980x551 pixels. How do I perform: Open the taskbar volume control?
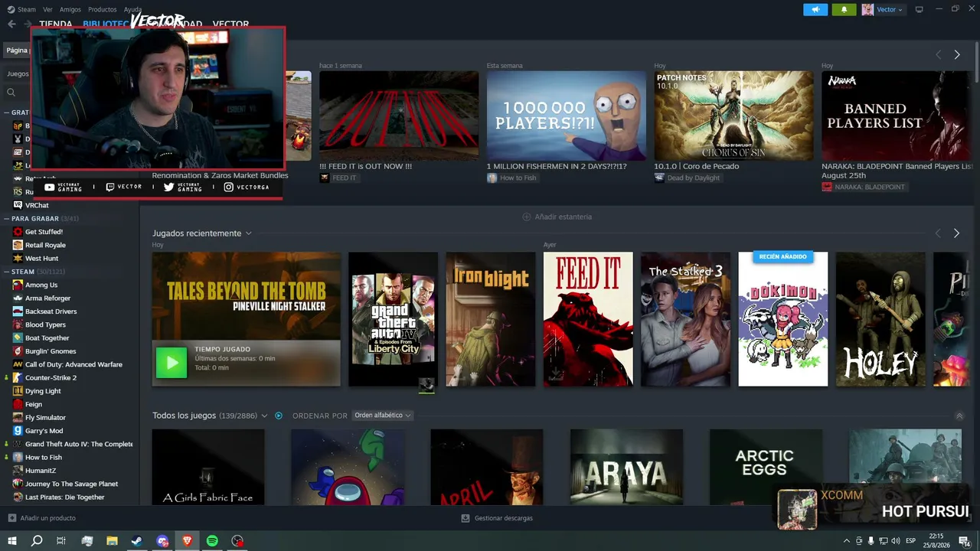click(895, 541)
